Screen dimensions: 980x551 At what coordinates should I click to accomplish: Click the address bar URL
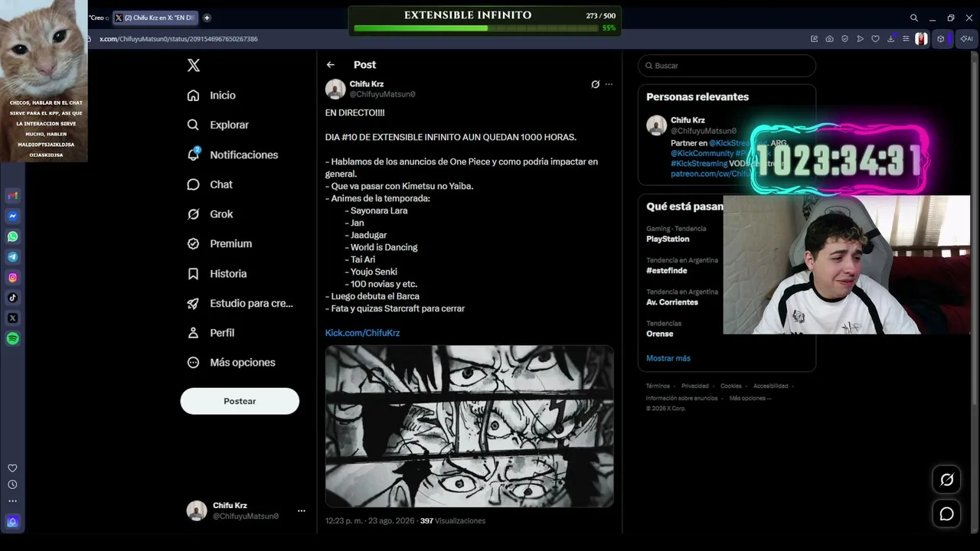(x=178, y=39)
